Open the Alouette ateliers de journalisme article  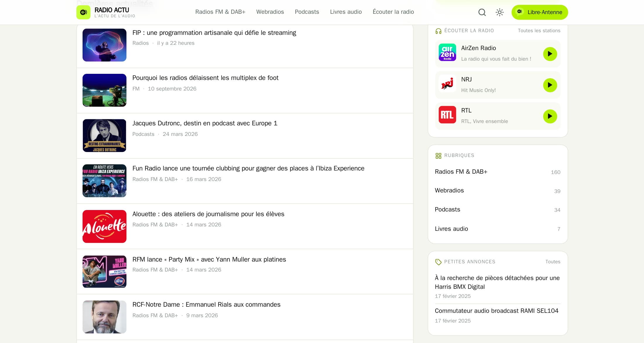click(x=208, y=214)
